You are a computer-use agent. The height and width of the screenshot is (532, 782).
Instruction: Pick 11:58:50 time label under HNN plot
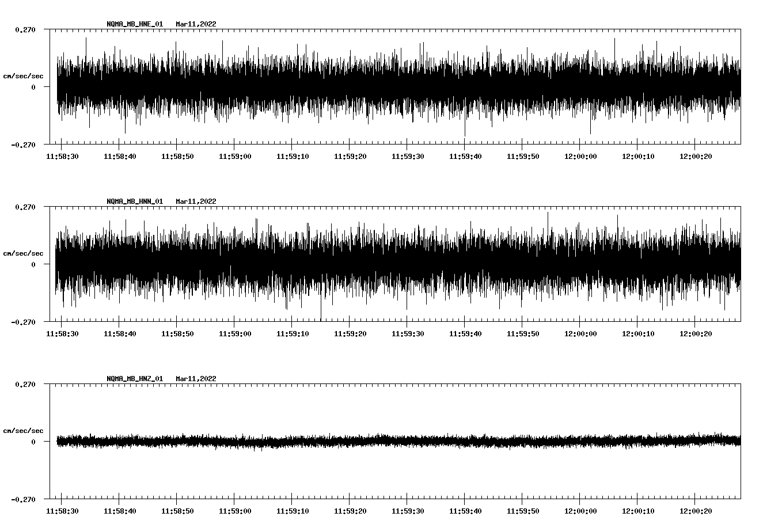tap(177, 334)
